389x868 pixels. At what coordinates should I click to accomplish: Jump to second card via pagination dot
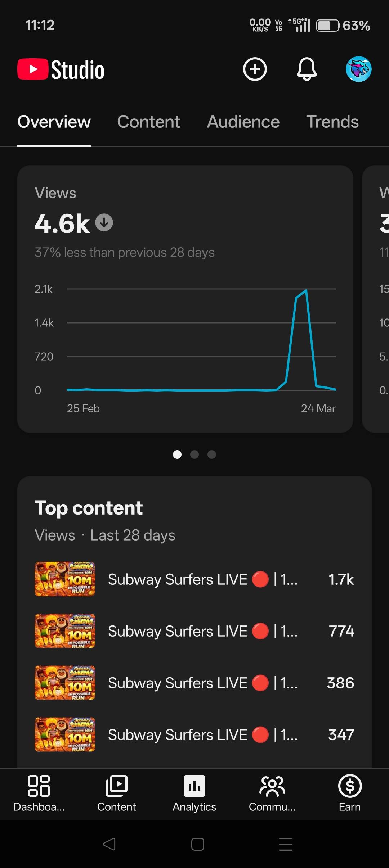[194, 455]
